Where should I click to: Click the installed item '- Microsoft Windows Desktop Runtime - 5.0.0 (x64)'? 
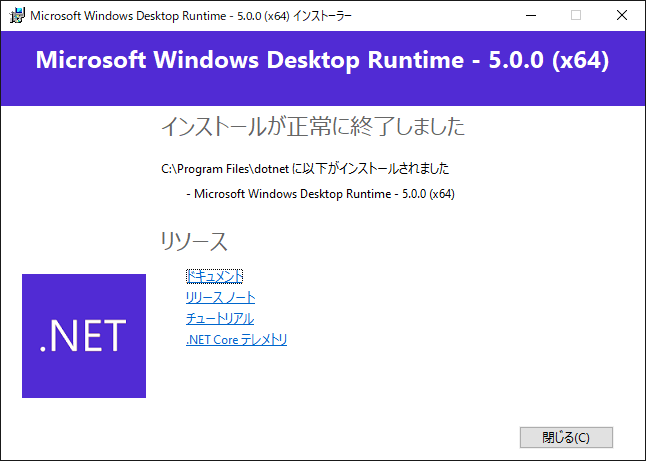pos(321,194)
